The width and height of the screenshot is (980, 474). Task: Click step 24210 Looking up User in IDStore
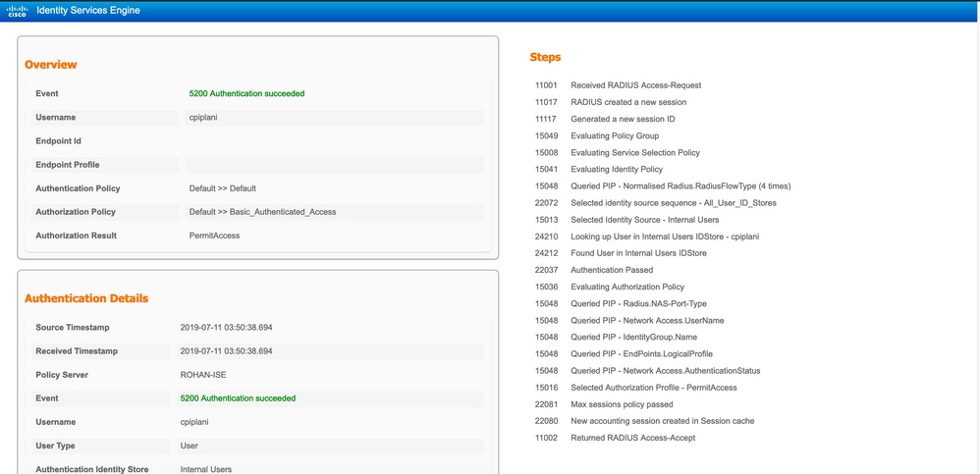(x=647, y=237)
